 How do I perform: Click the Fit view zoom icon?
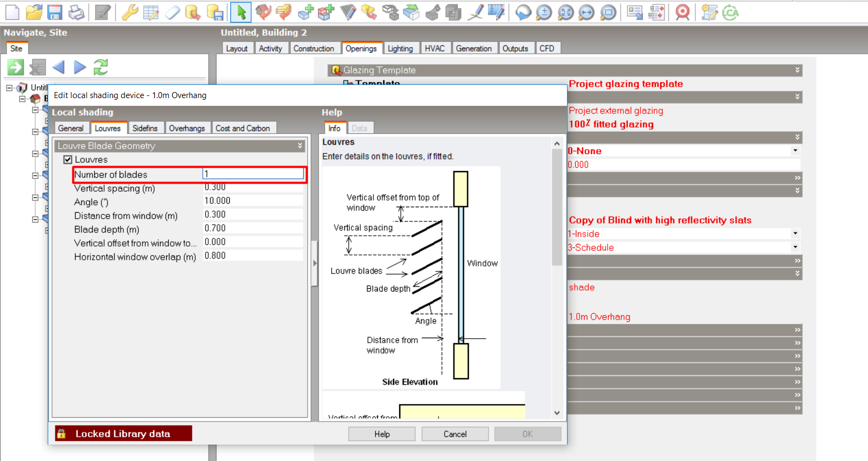click(565, 12)
